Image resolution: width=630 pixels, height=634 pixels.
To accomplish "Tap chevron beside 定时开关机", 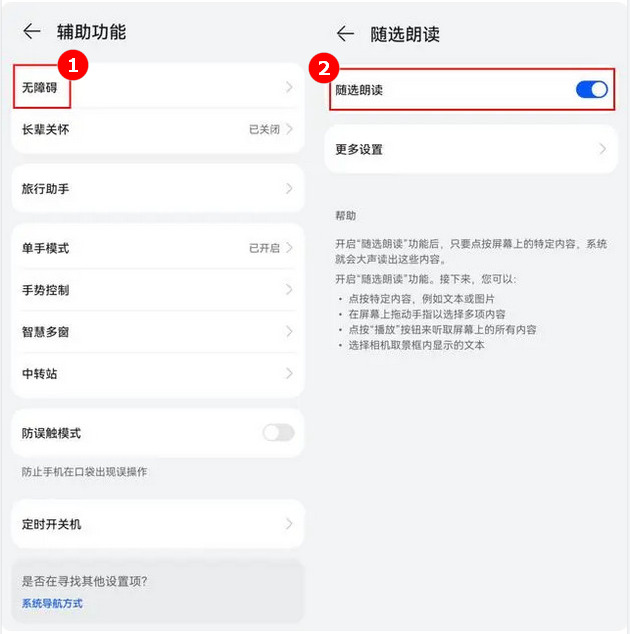I will pyautogui.click(x=289, y=524).
